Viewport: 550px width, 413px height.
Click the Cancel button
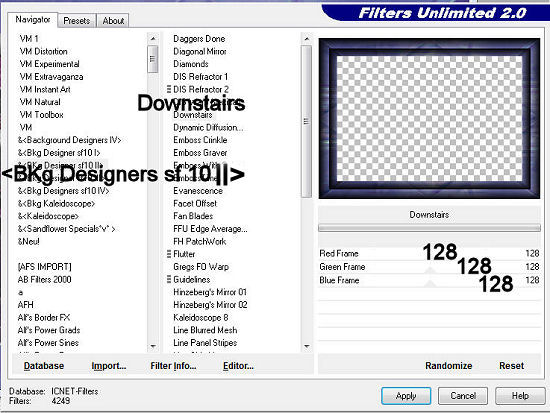pos(463,396)
